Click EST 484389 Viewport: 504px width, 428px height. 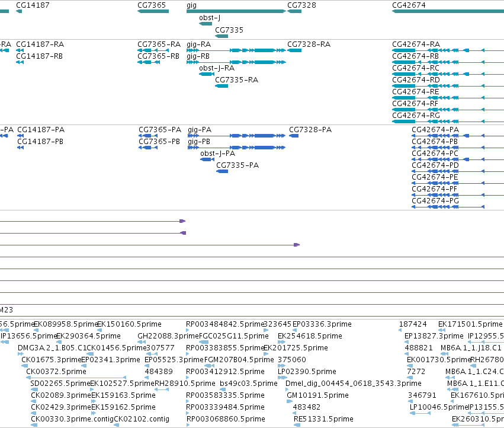click(159, 371)
